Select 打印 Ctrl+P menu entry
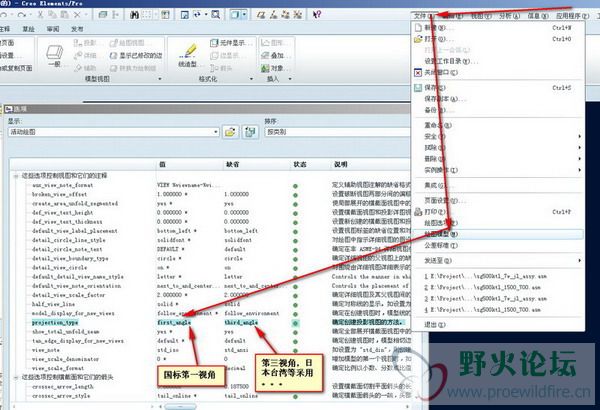Image resolution: width=600 pixels, height=410 pixels. [497, 212]
